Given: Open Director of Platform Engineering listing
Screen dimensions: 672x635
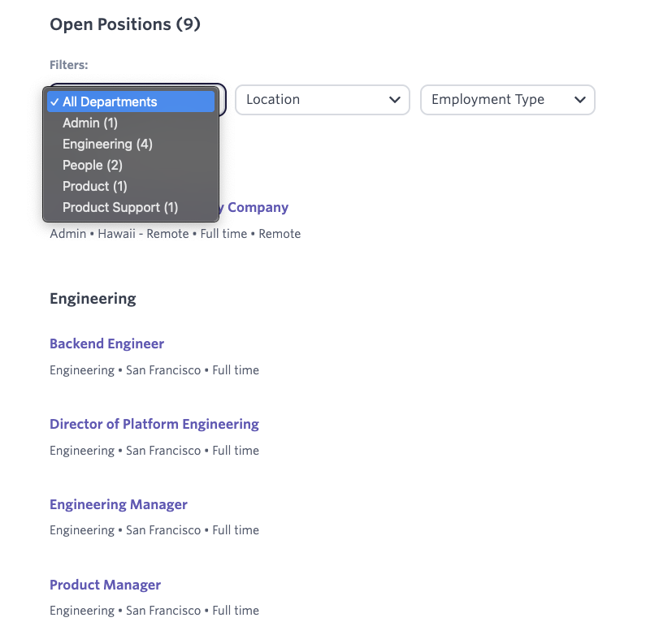Looking at the screenshot, I should 154,424.
